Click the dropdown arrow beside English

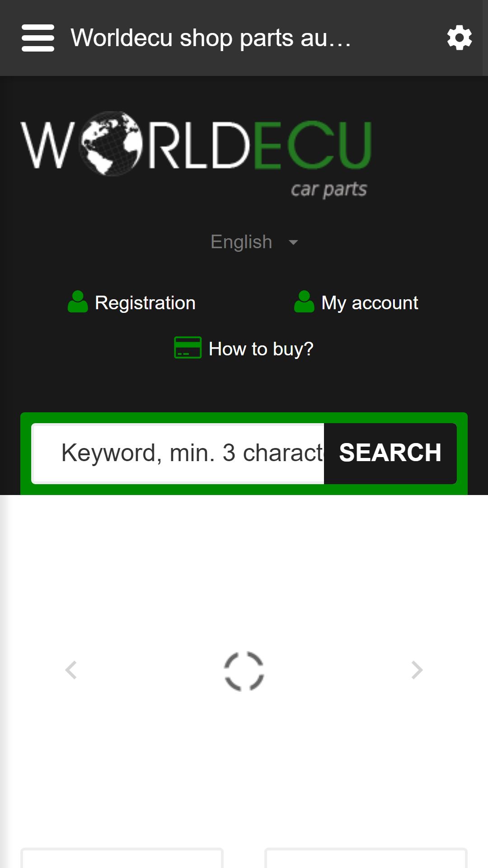[x=293, y=242]
